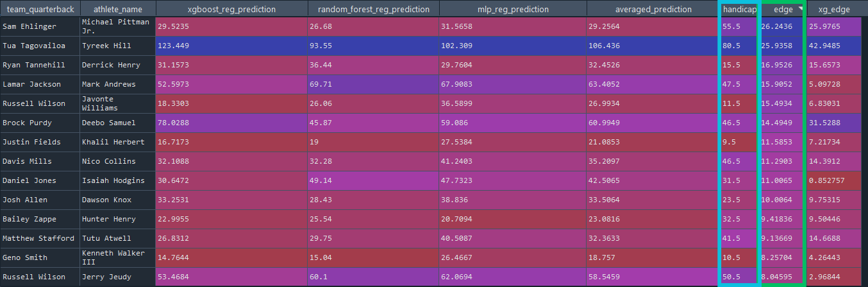Click athlete Hunter Henry
This screenshot has height=287, width=868.
(x=117, y=220)
